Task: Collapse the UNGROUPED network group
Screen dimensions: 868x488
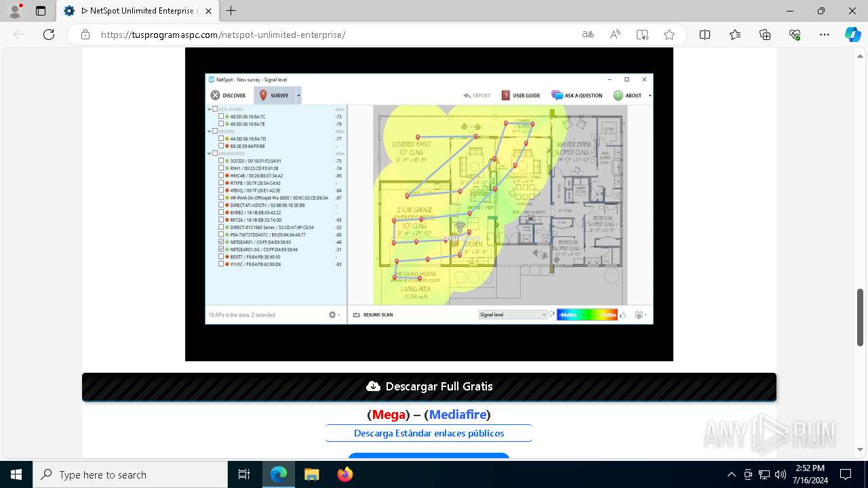Action: pyautogui.click(x=210, y=153)
